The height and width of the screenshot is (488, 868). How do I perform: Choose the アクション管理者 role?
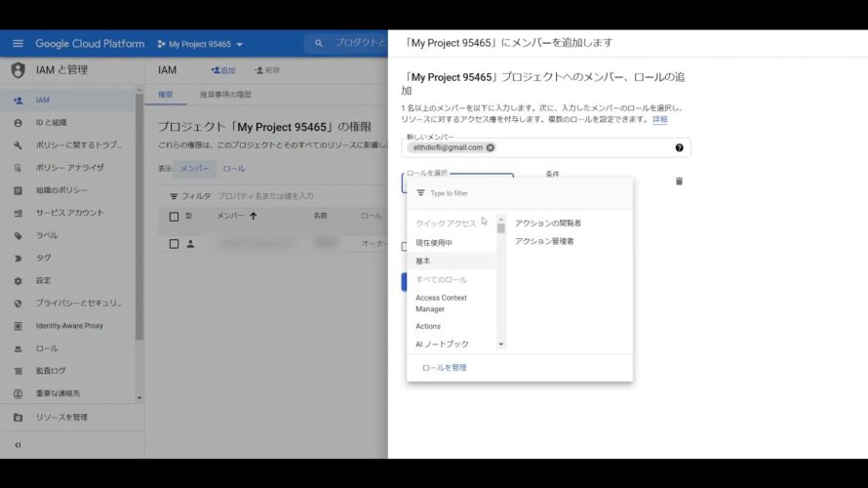tap(544, 241)
